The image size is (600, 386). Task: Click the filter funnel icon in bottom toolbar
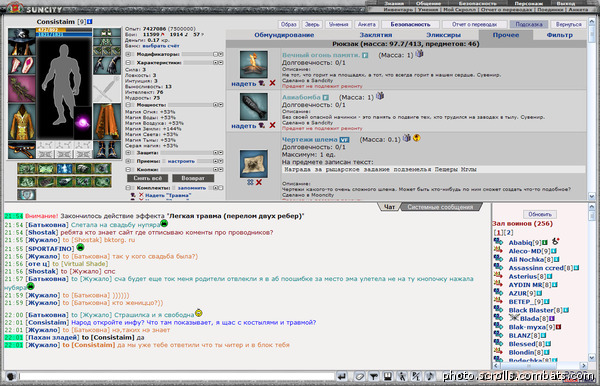pyautogui.click(x=373, y=376)
